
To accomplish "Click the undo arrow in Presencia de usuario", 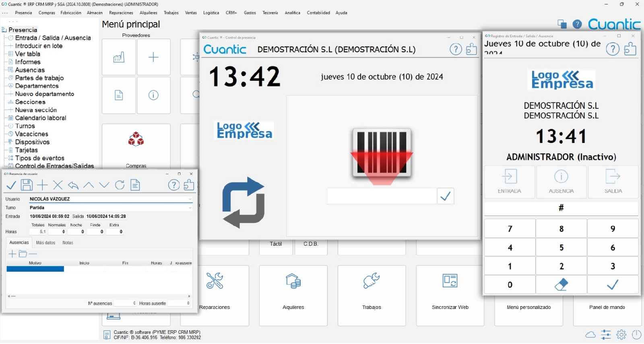I will click(x=73, y=185).
